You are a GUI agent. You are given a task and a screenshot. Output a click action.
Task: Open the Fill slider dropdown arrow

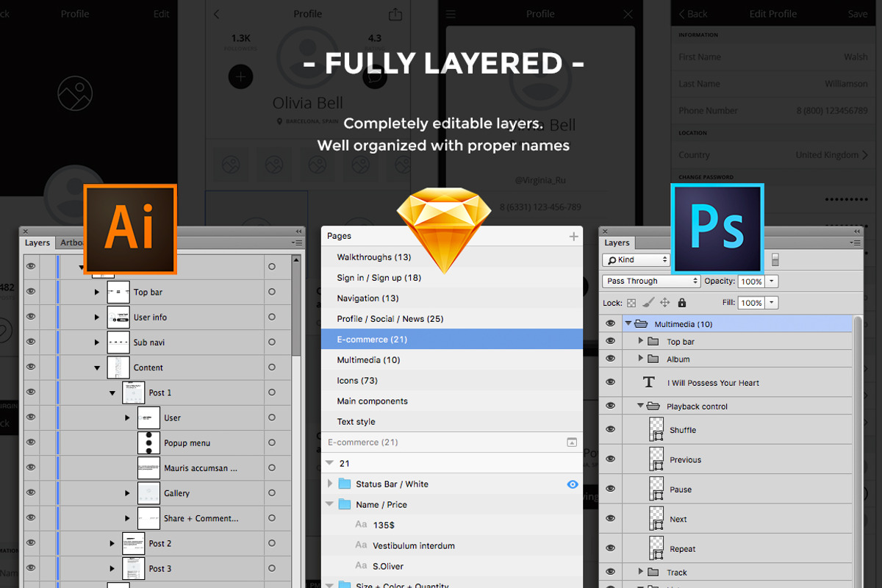771,302
